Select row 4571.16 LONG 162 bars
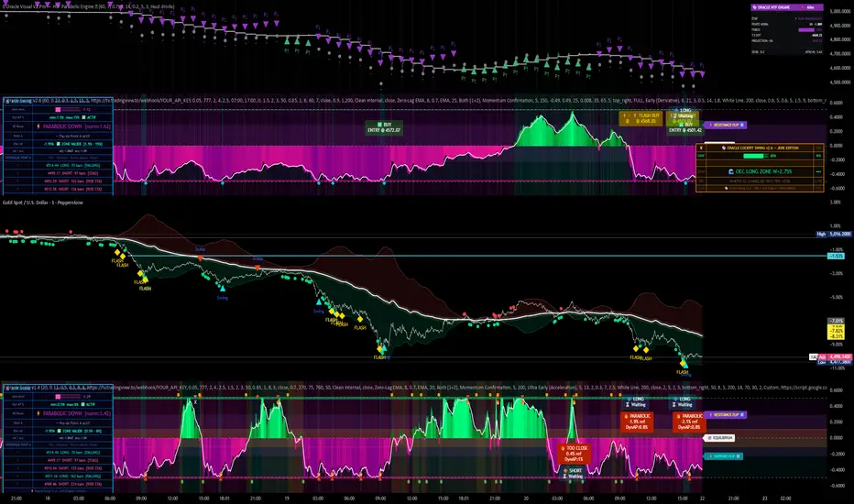 (x=72, y=477)
